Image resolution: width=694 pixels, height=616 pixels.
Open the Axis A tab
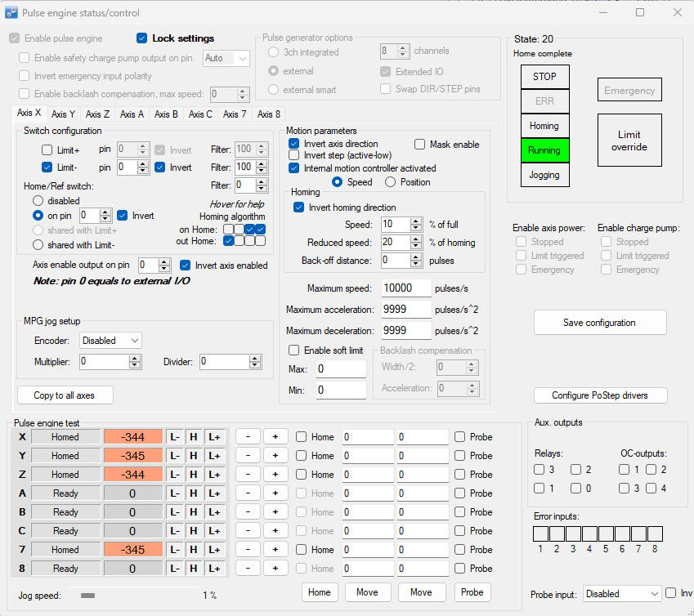[x=132, y=114]
